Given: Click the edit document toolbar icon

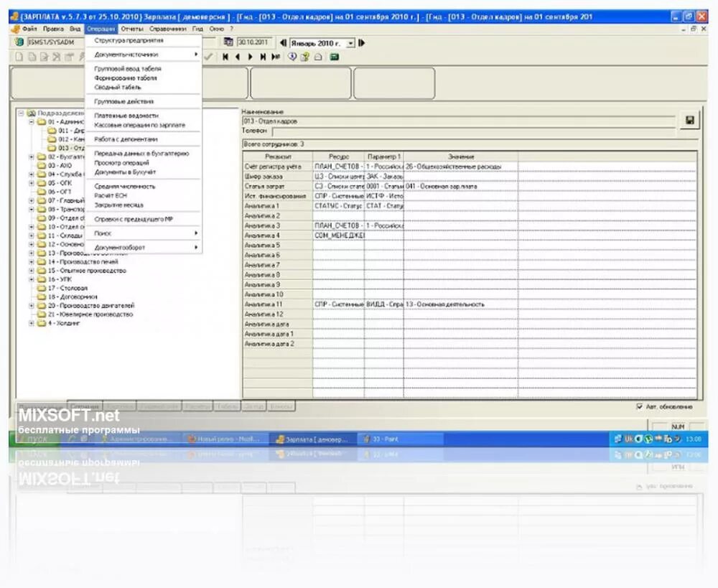Looking at the screenshot, I should coord(44,57).
